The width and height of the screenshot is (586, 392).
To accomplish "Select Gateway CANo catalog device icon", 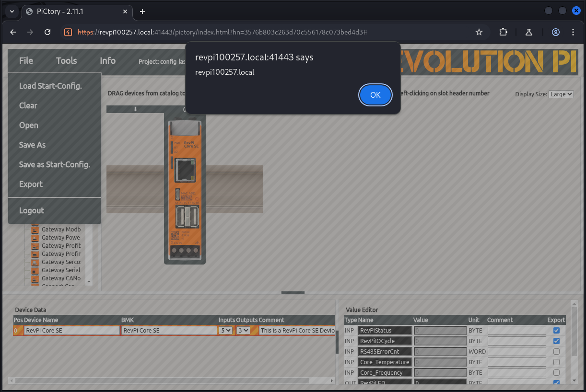I will click(x=35, y=278).
